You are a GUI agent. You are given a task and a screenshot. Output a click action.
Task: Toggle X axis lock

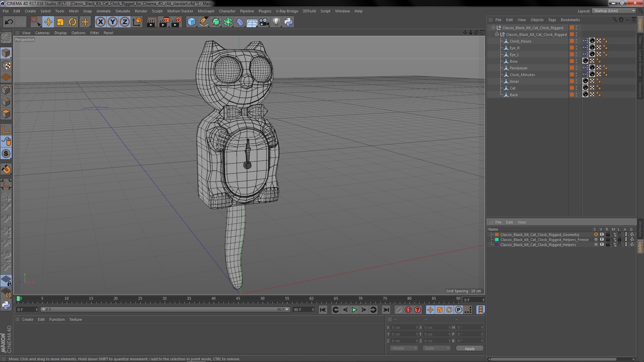[100, 22]
